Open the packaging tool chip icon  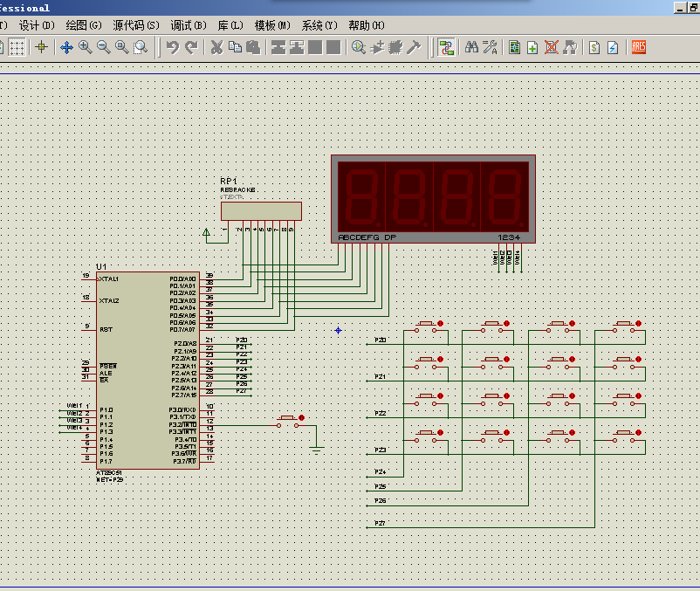pos(395,47)
